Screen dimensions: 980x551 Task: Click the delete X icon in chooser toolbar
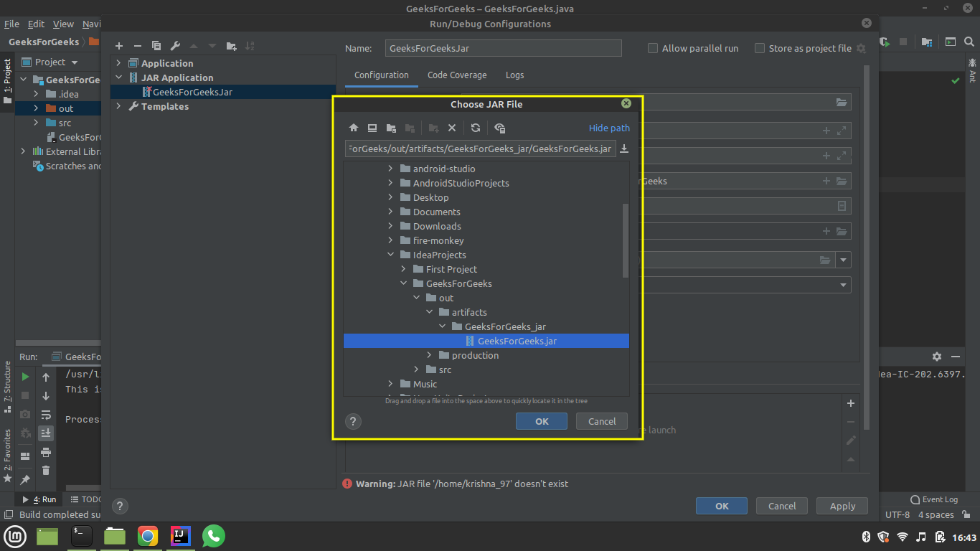pos(452,128)
